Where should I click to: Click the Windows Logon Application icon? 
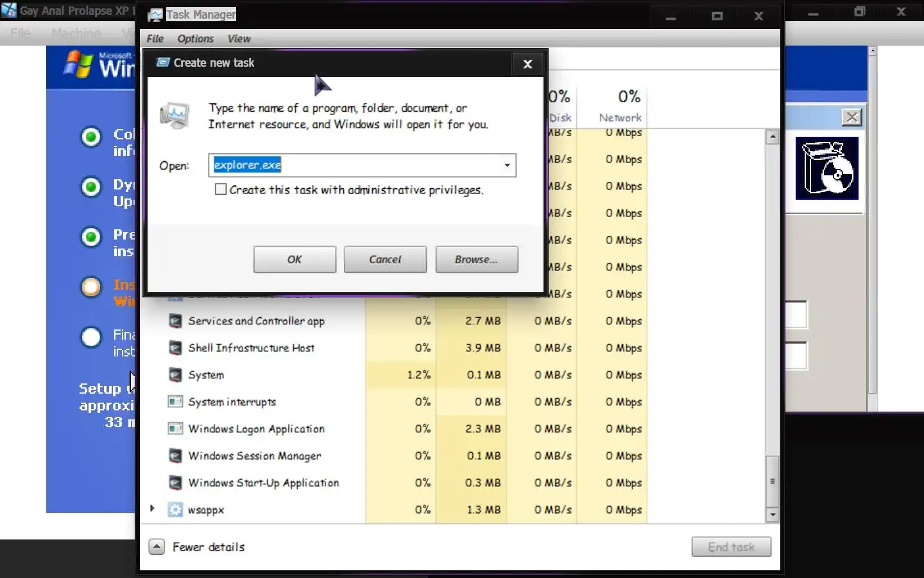(x=175, y=428)
